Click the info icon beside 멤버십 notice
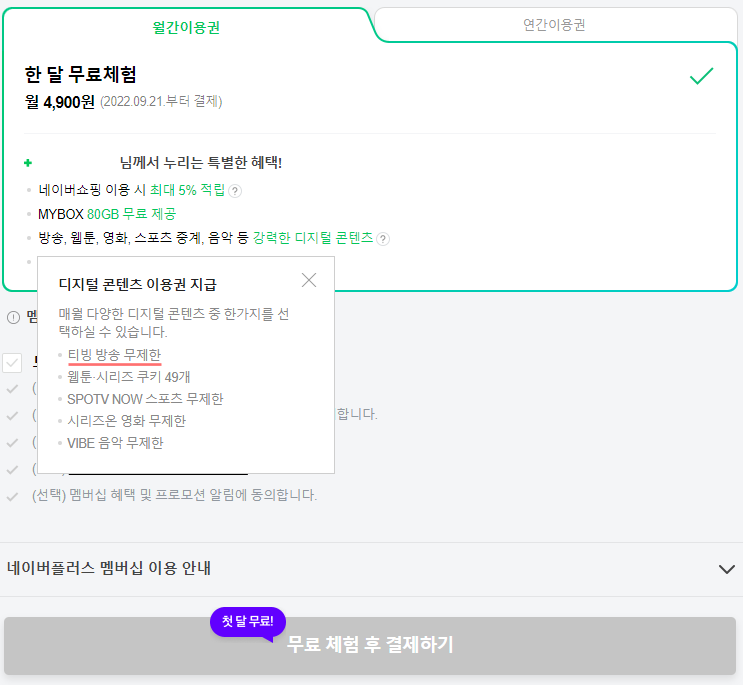Viewport: 743px width, 685px height. tap(13, 317)
